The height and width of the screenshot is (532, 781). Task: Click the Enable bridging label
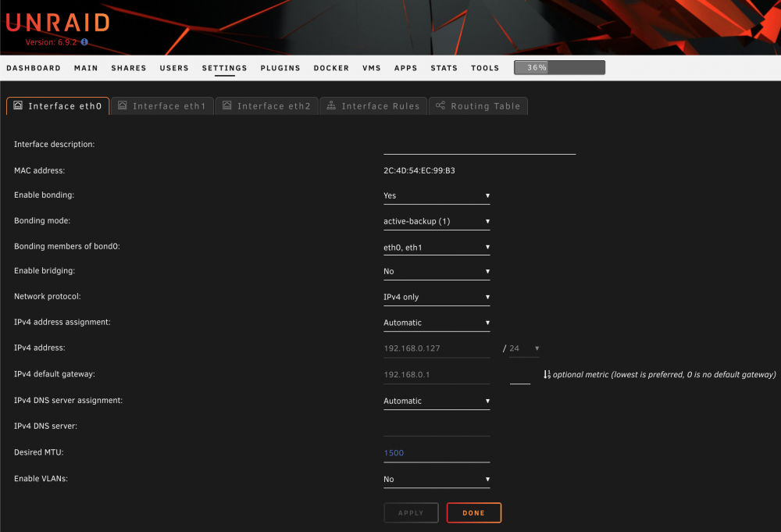[x=45, y=270]
